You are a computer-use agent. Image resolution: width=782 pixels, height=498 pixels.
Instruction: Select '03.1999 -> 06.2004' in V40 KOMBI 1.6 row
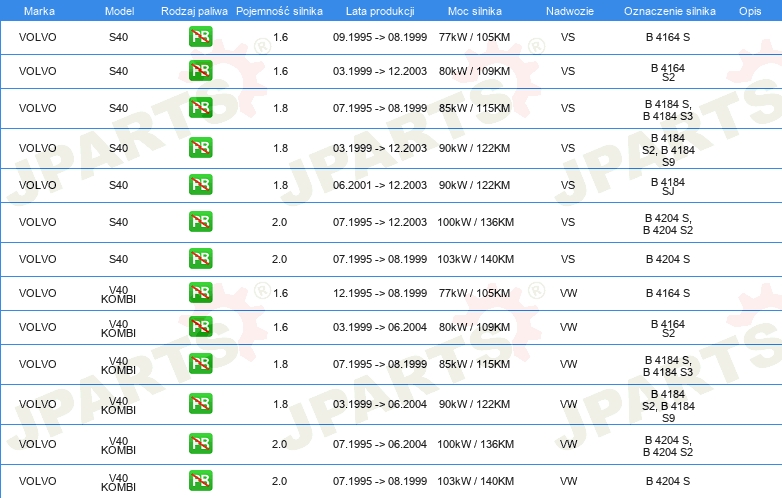coord(380,327)
